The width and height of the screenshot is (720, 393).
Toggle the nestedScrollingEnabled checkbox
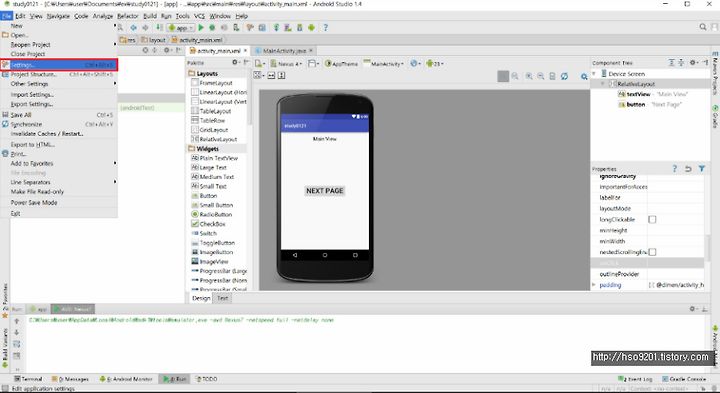(x=652, y=252)
